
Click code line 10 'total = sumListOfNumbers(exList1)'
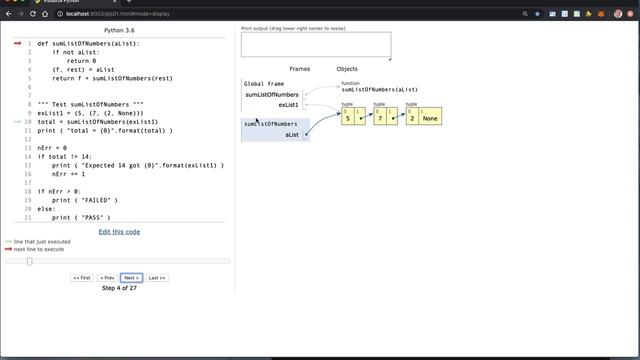click(x=98, y=122)
